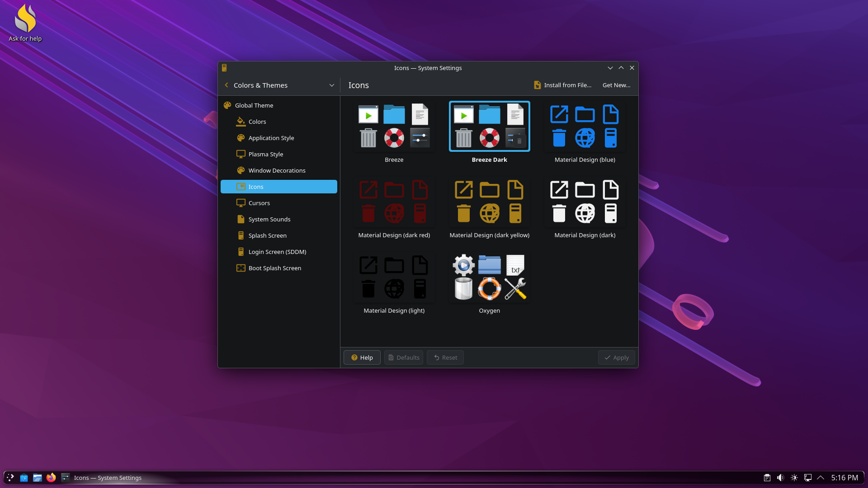Open the Colors settings page
Viewport: 868px width, 488px height.
pyautogui.click(x=278, y=122)
